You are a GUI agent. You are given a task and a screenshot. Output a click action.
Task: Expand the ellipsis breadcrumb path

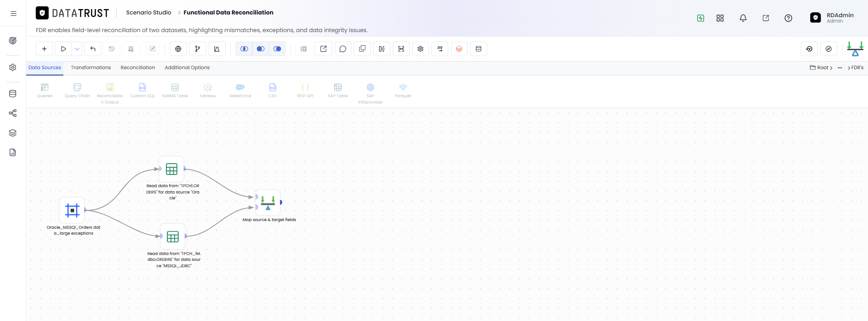coord(840,68)
